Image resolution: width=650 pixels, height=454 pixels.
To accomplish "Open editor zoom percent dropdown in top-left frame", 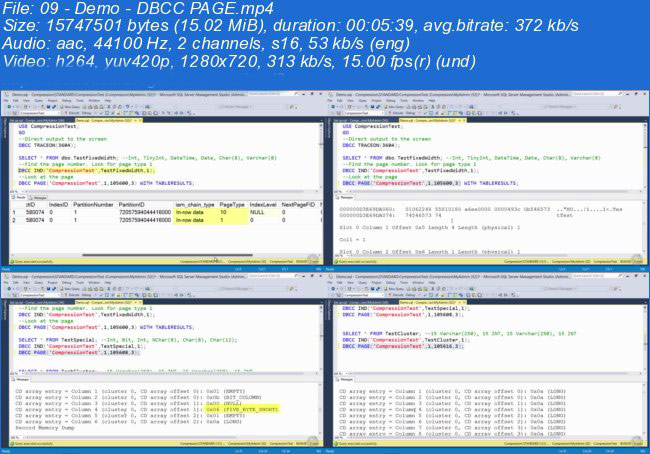I will 15,191.
